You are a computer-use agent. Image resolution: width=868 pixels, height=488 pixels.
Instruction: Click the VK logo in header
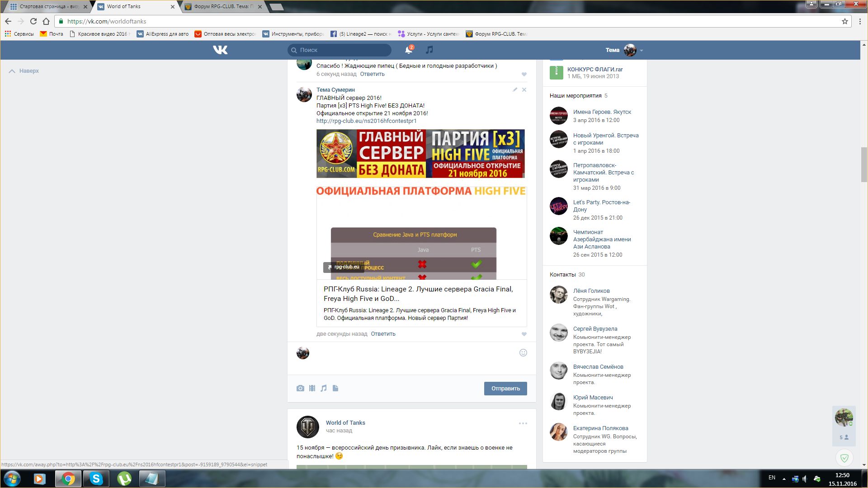(220, 50)
